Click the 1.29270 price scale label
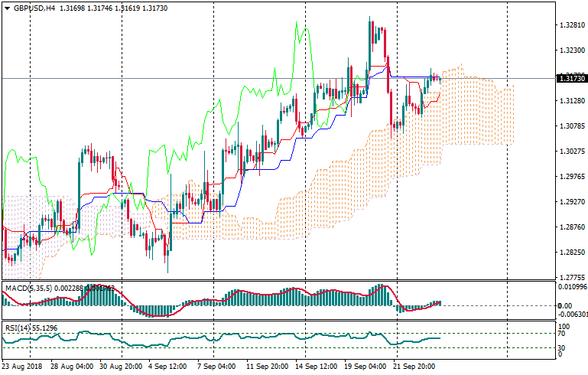The height and width of the screenshot is (375, 588). 570,202
